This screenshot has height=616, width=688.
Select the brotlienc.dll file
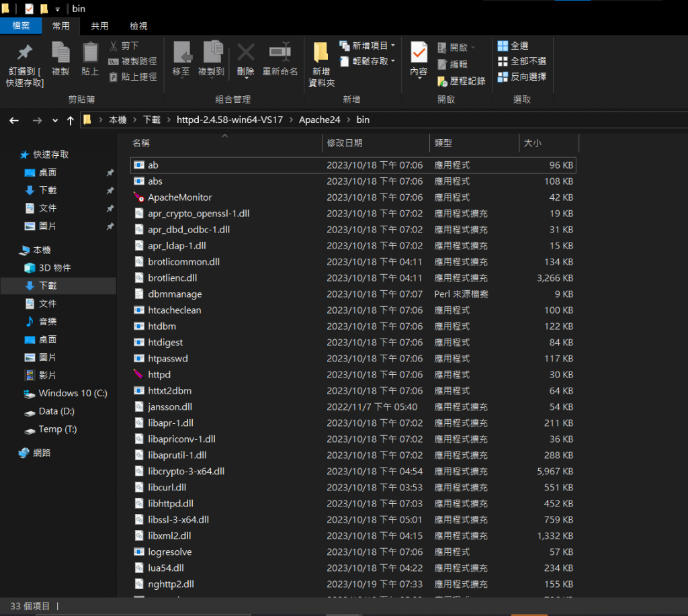(x=353, y=277)
